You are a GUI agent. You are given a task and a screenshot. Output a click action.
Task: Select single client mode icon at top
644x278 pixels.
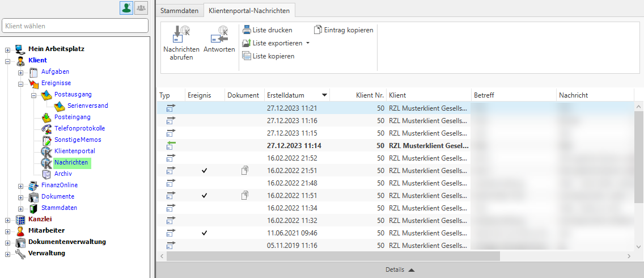click(x=126, y=8)
